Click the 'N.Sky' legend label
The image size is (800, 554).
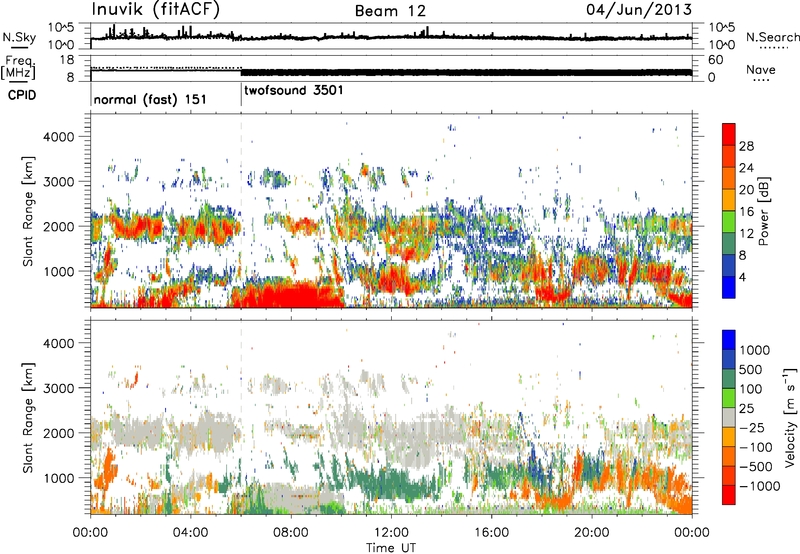19,37
